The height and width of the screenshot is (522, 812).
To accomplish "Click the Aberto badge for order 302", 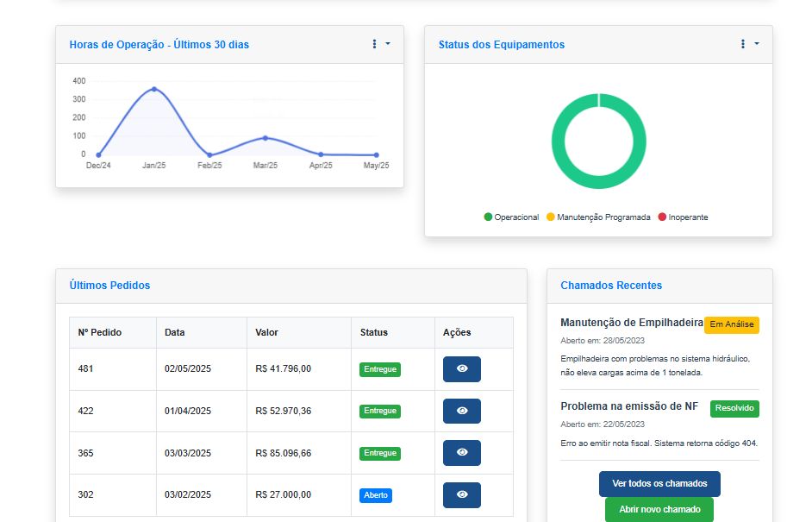I will pyautogui.click(x=376, y=495).
